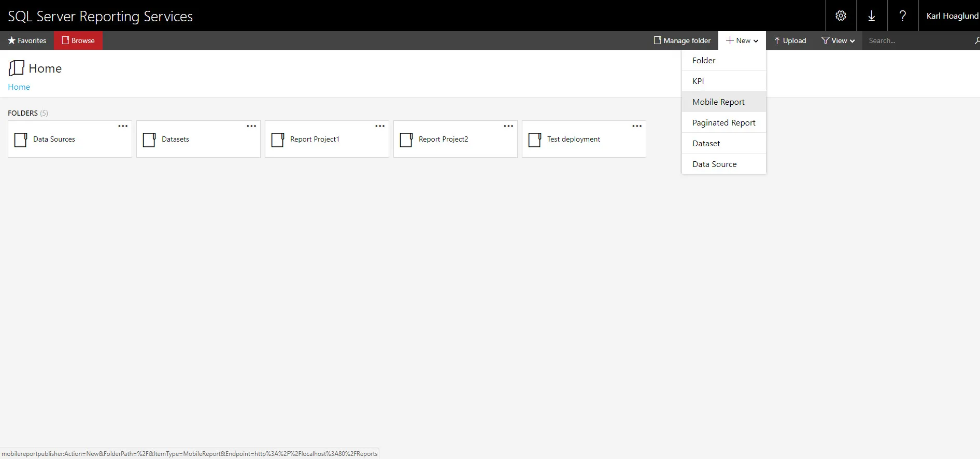The height and width of the screenshot is (459, 980).
Task: Click the Test deployment folder icon
Action: pyautogui.click(x=535, y=140)
